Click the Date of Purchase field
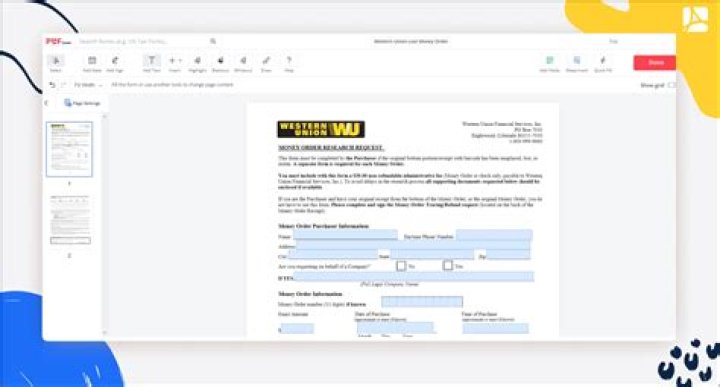Screen dimensions: 720x387 (x=395, y=328)
